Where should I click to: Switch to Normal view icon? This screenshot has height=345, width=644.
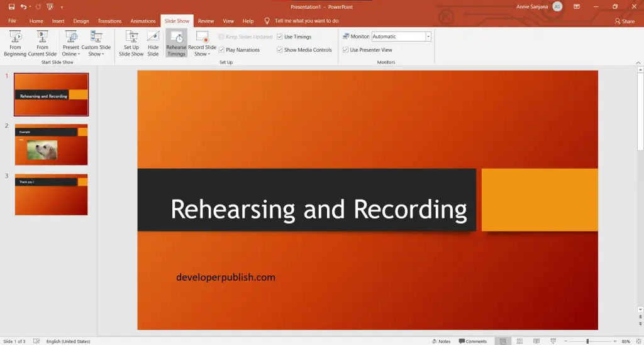click(x=502, y=341)
